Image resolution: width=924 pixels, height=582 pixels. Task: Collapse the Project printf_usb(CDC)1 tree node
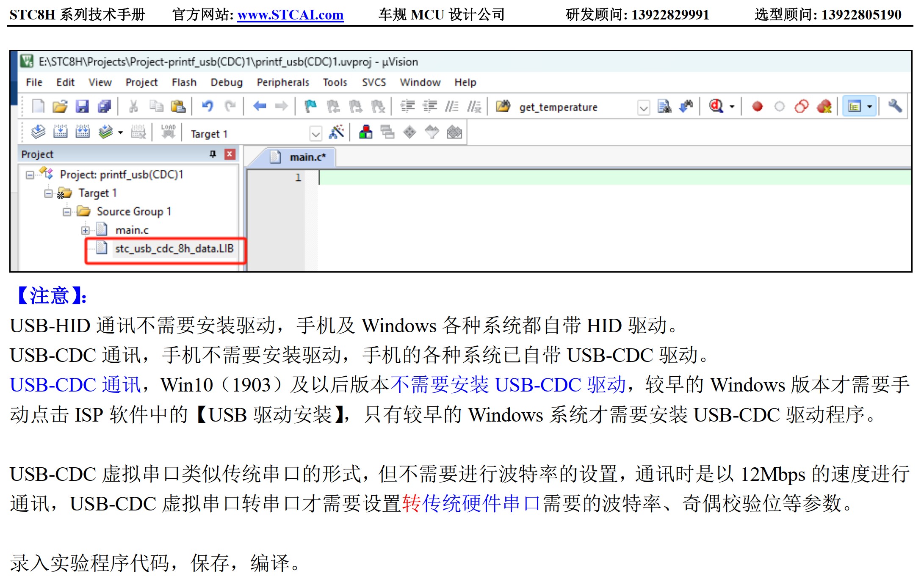point(30,175)
